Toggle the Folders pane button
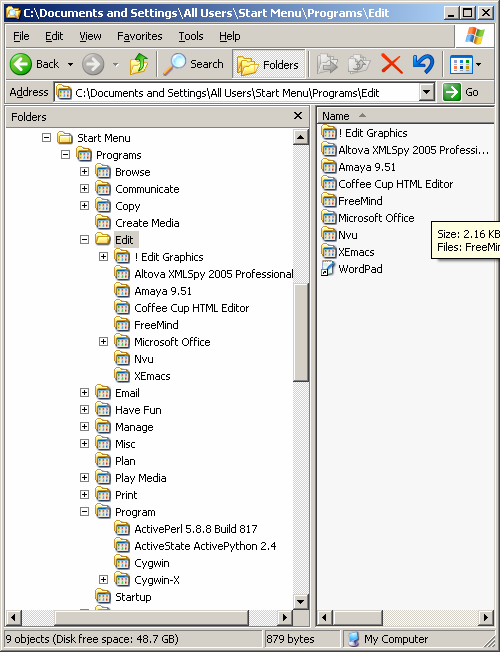The image size is (500, 652). pyautogui.click(x=268, y=64)
